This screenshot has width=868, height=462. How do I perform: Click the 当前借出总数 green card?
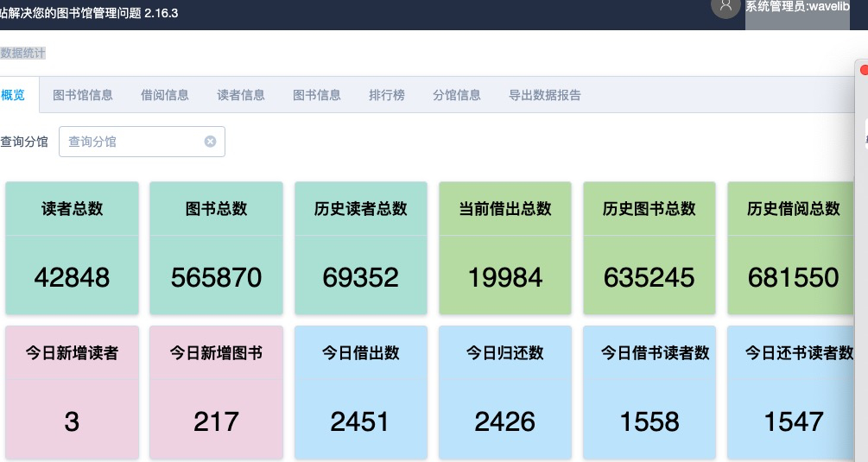point(505,249)
